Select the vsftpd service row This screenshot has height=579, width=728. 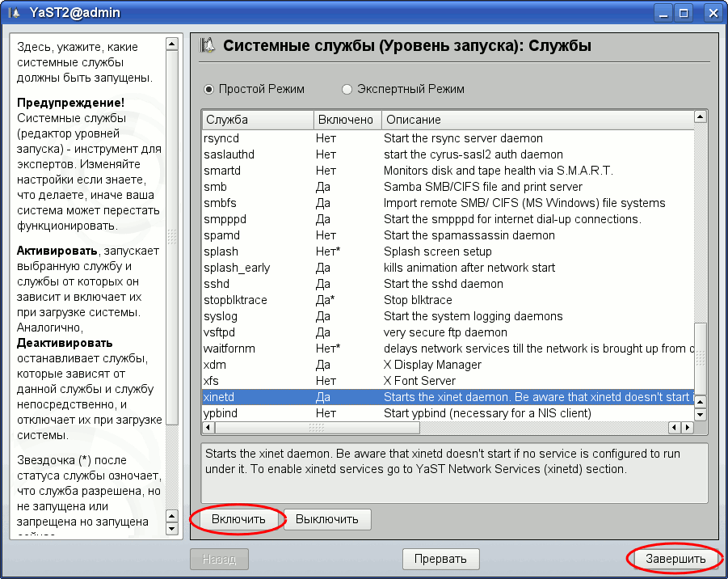(448, 332)
